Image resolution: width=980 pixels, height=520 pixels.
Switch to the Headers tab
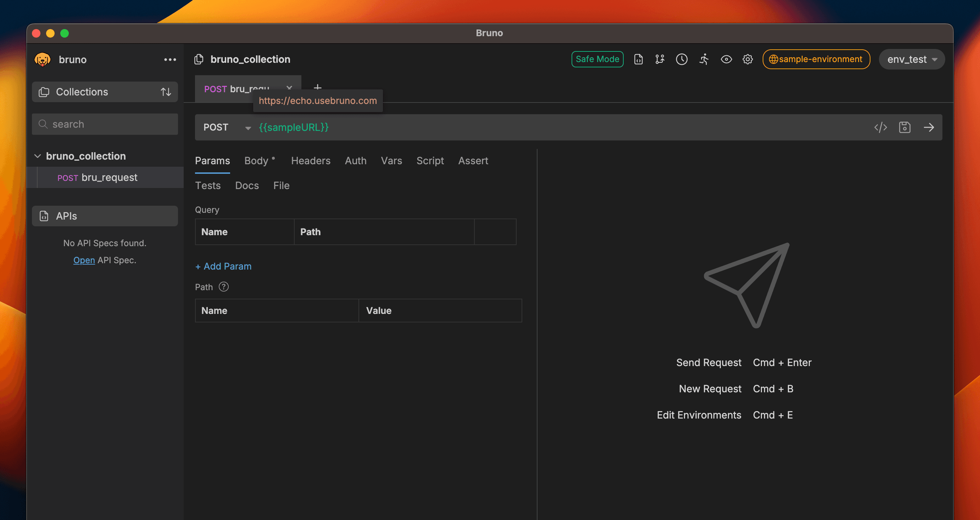coord(311,161)
